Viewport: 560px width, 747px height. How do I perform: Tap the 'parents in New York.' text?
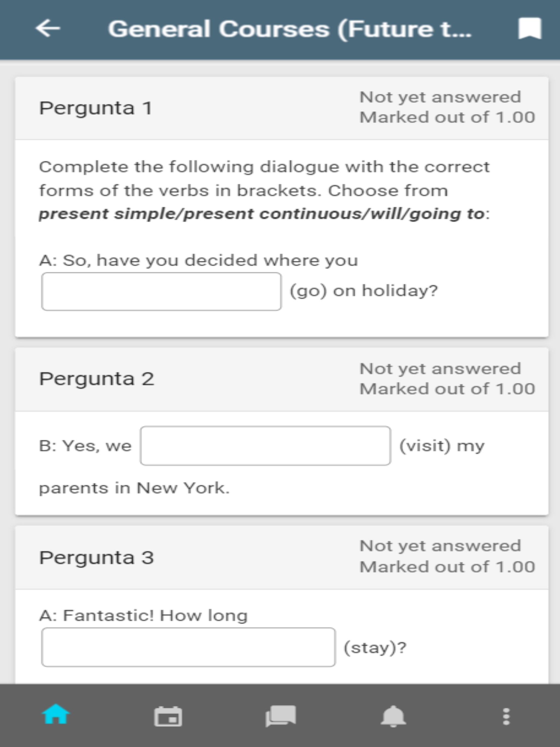click(x=135, y=488)
